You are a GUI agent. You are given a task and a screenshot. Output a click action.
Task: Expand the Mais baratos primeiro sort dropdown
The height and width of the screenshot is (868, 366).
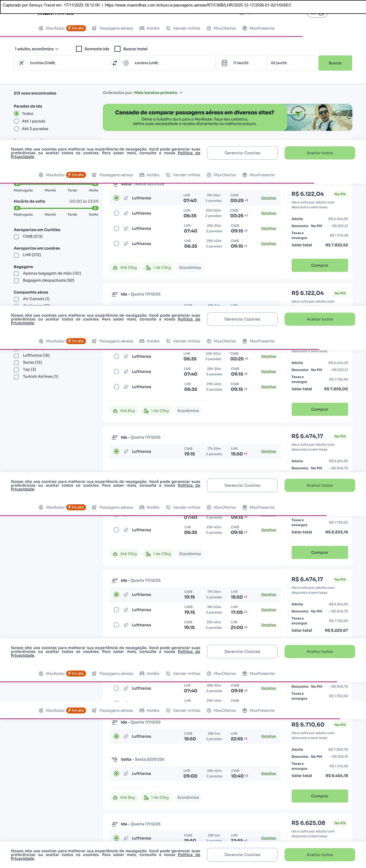pos(158,93)
